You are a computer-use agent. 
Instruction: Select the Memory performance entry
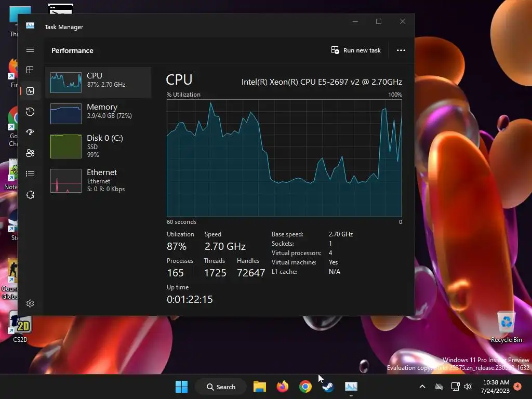pyautogui.click(x=98, y=114)
